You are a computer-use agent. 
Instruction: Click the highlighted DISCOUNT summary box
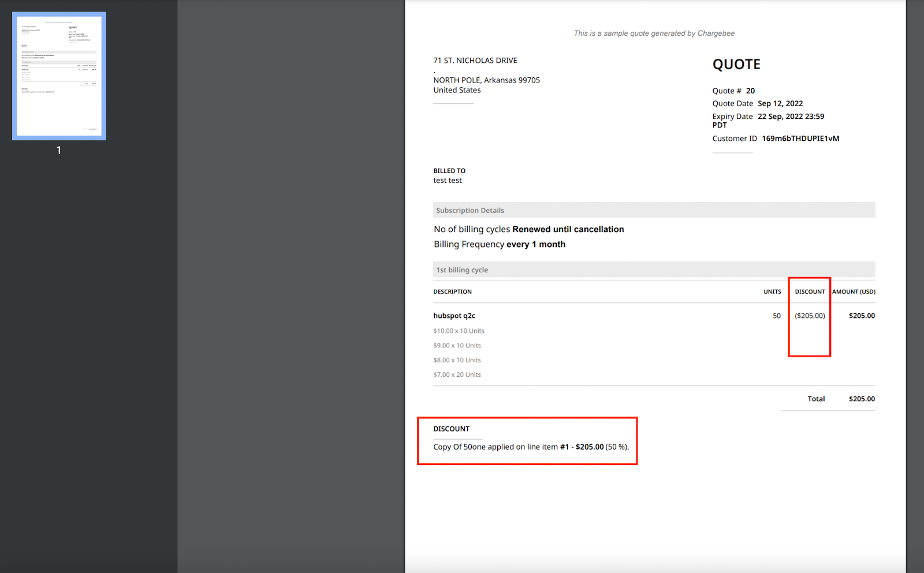click(x=527, y=440)
